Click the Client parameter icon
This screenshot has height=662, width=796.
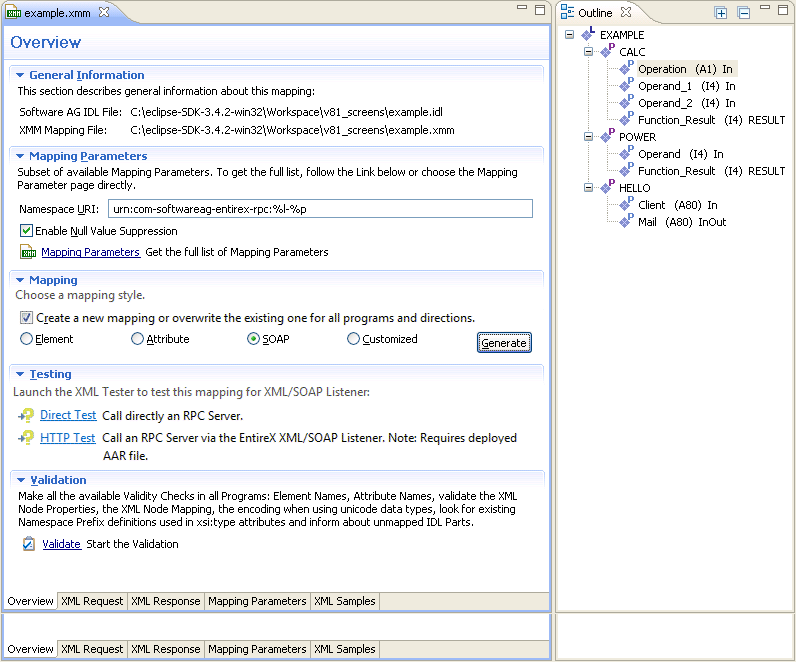point(626,204)
